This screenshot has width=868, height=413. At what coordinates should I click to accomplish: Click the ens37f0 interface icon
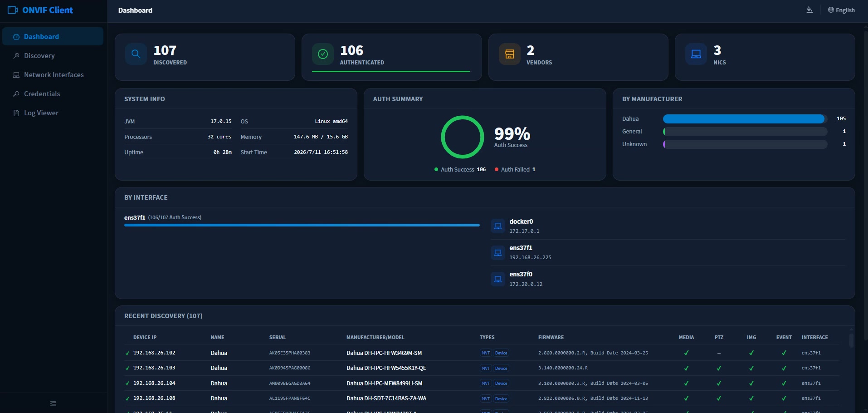pyautogui.click(x=498, y=279)
